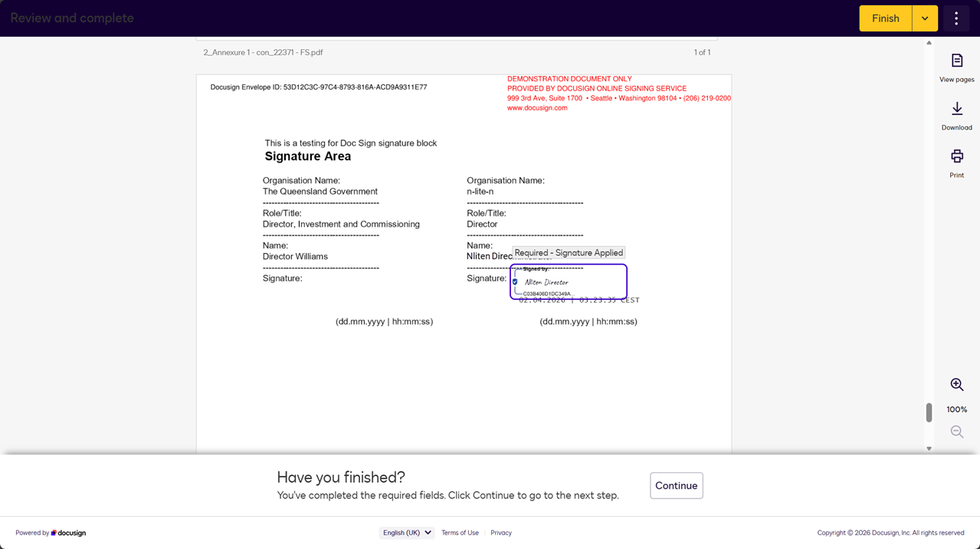
Task: Click the scrollbar up arrow
Action: (x=929, y=43)
